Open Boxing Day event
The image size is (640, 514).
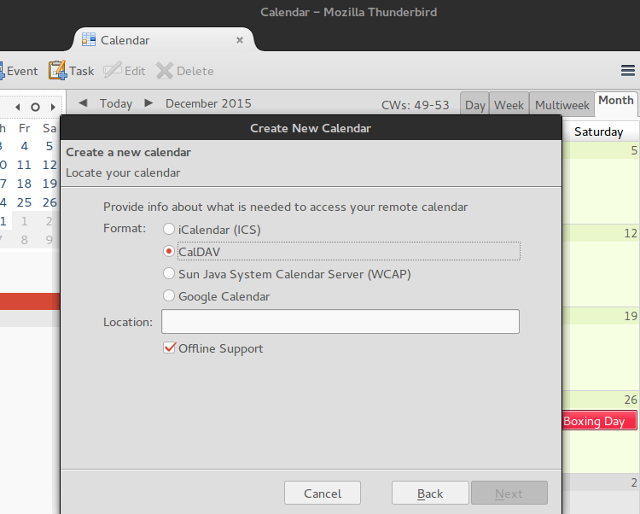click(x=599, y=421)
